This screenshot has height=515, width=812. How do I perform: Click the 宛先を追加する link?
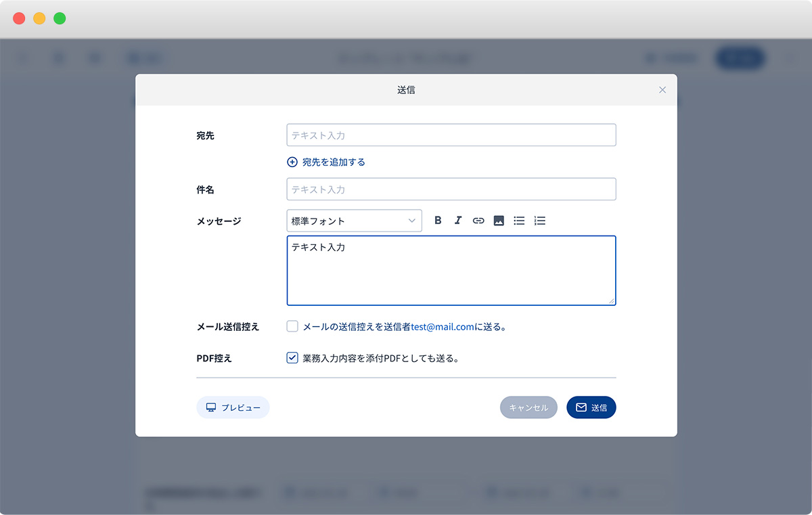coord(334,162)
